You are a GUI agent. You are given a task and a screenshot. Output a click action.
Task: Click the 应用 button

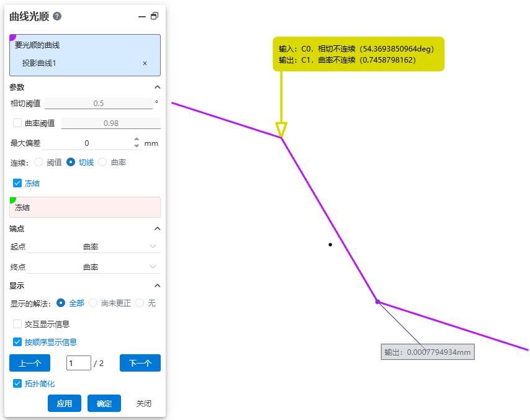65,403
